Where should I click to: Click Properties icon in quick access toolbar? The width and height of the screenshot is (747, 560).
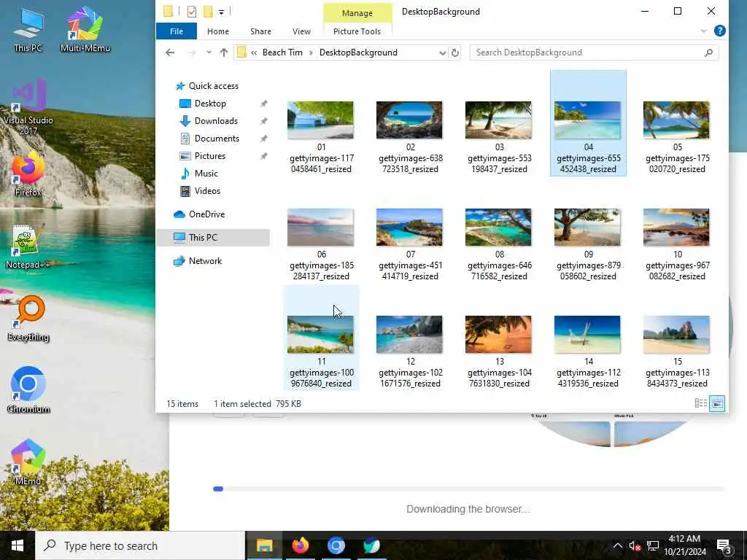coord(192,12)
